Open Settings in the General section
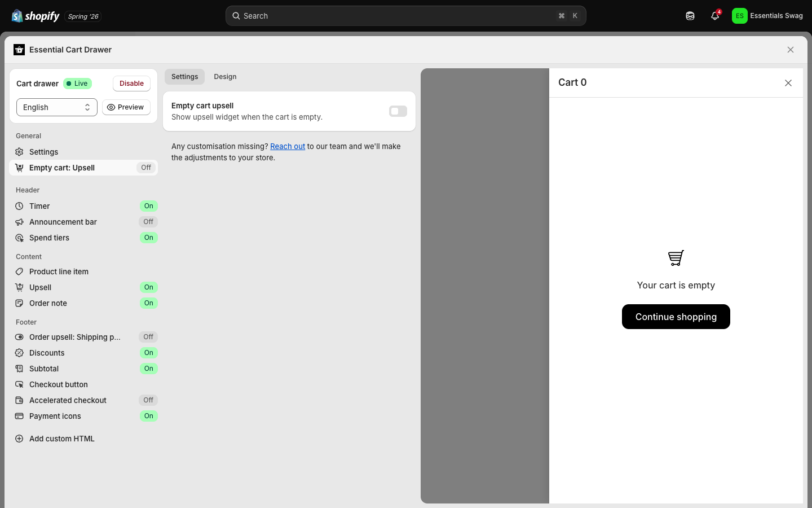Image resolution: width=812 pixels, height=508 pixels. (83, 152)
